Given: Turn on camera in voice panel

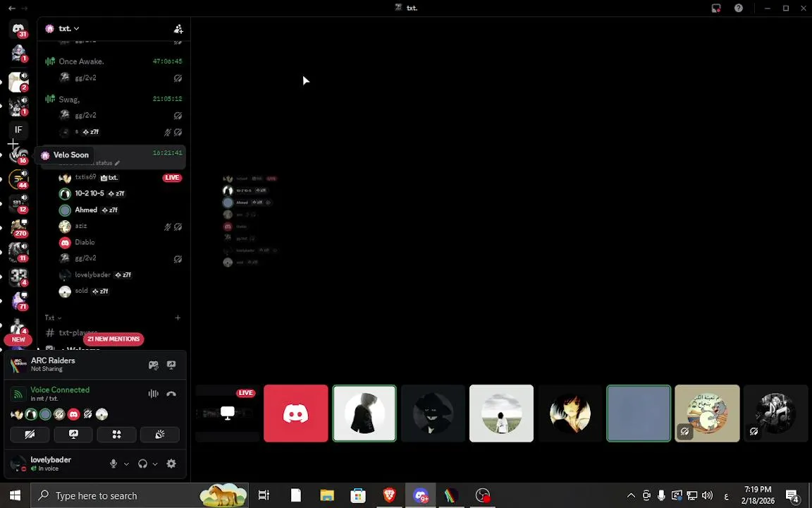Looking at the screenshot, I should [30, 435].
